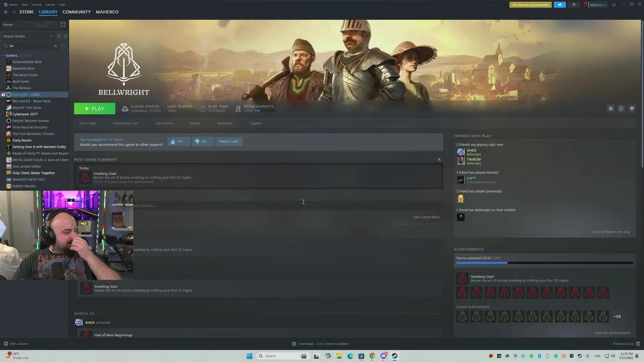
Task: Open the Workshop link
Action: click(x=224, y=123)
